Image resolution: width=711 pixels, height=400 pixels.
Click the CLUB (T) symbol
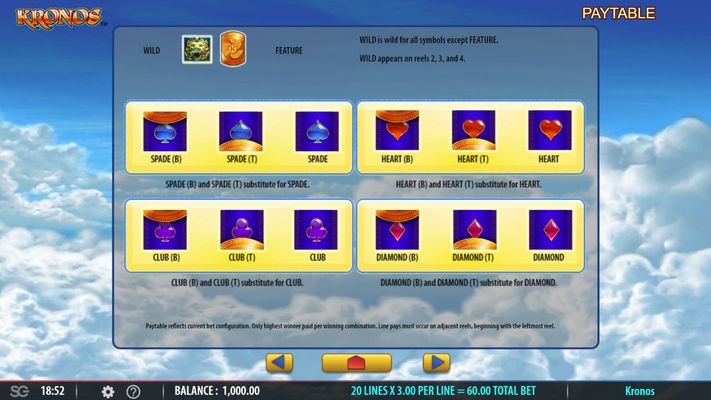tap(242, 229)
